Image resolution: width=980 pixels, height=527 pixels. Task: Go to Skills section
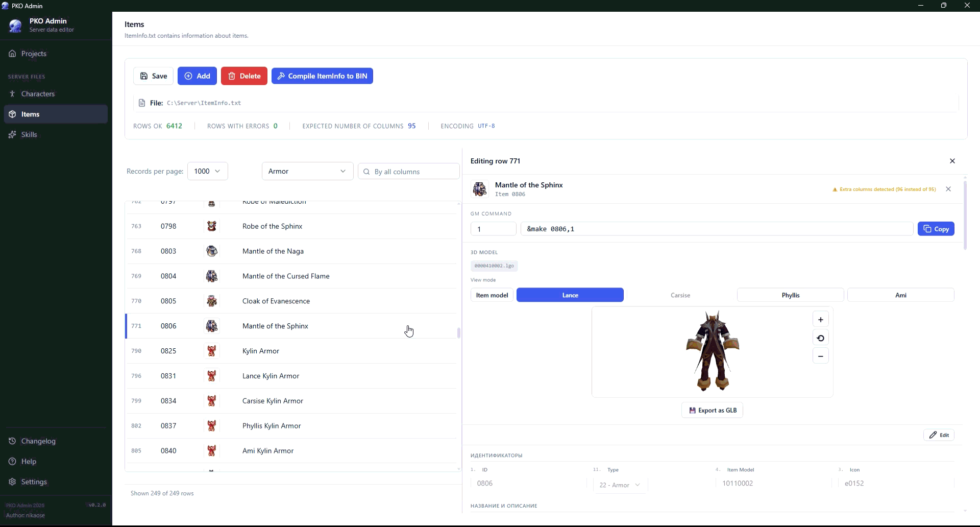click(x=29, y=135)
